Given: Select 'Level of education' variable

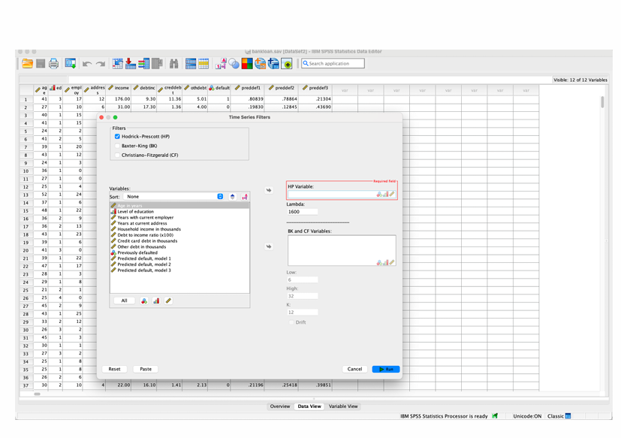Looking at the screenshot, I should (x=180, y=211).
